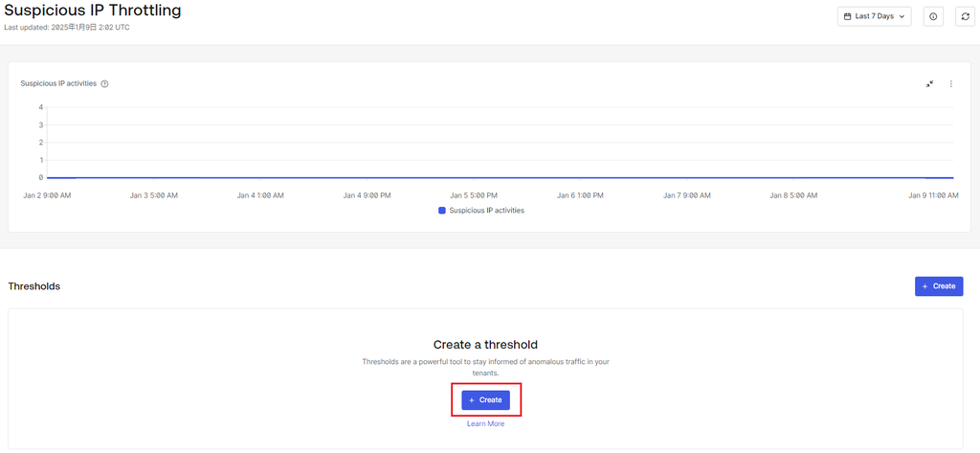The width and height of the screenshot is (980, 453).
Task: Click the blue legend color square
Action: coord(442,211)
